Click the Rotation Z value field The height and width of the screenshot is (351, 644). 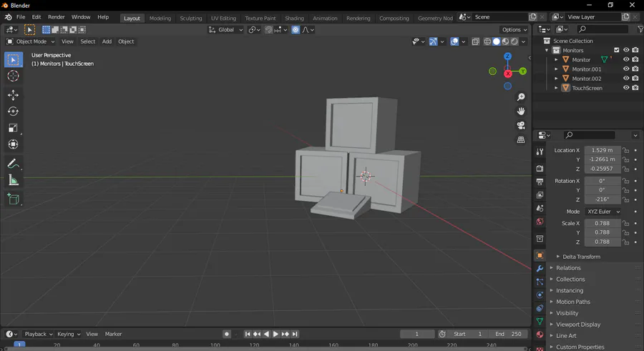602,199
